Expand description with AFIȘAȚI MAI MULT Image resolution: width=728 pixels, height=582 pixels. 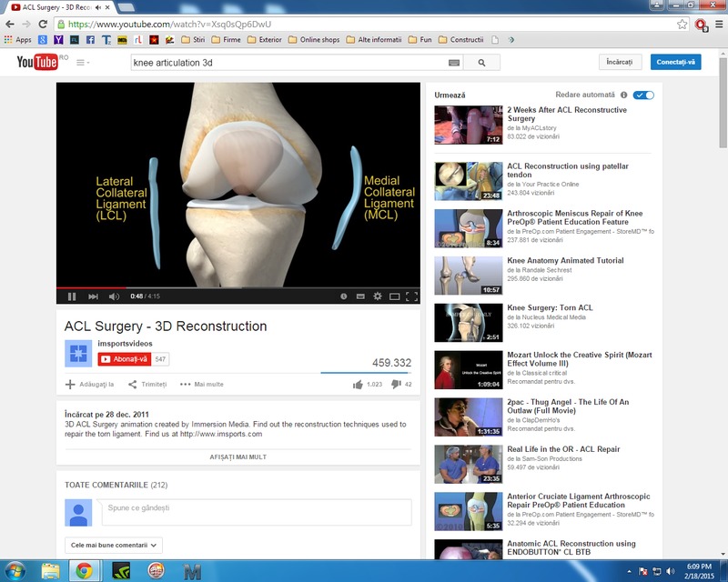click(x=238, y=457)
